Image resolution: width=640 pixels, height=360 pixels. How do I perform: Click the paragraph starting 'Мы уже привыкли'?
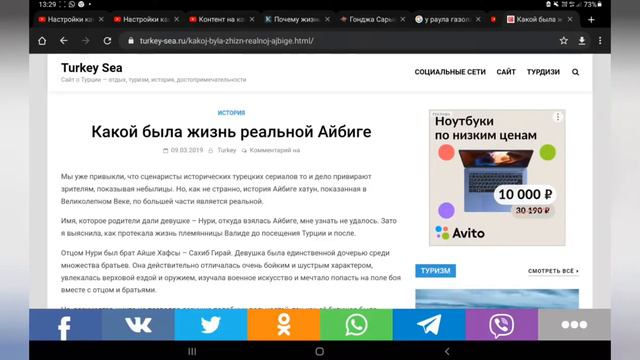tap(216, 189)
